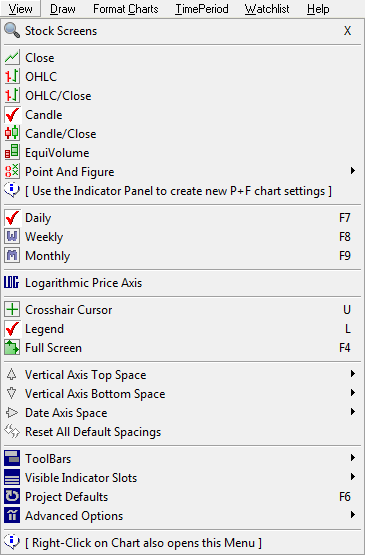Viewport: 365px width, 555px height.
Task: Switch to Weekly period via its icon
Action: click(12, 236)
